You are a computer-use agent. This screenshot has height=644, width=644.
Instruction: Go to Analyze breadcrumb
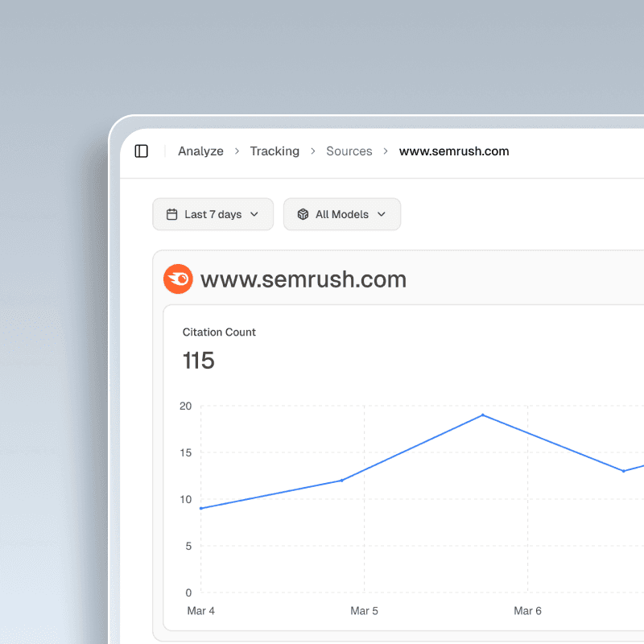(200, 151)
